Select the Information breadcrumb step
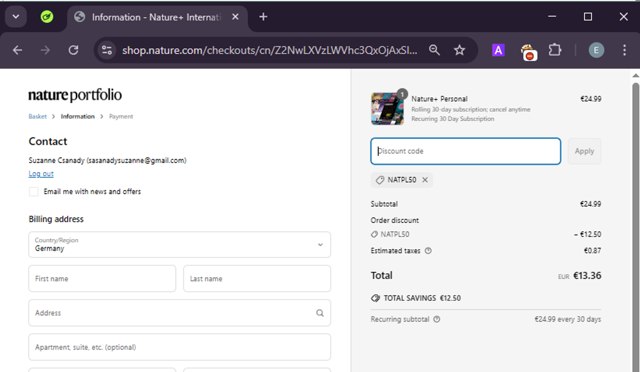The width and height of the screenshot is (640, 372). 78,116
